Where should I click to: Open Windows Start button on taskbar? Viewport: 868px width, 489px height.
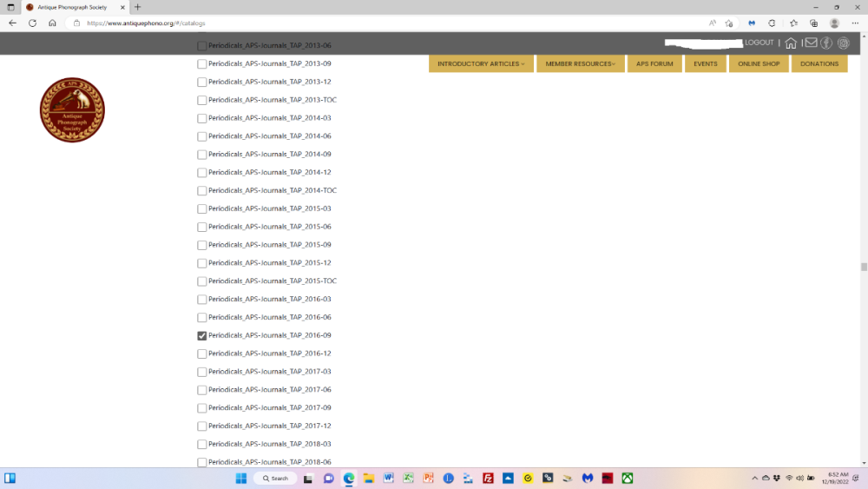[240, 479]
